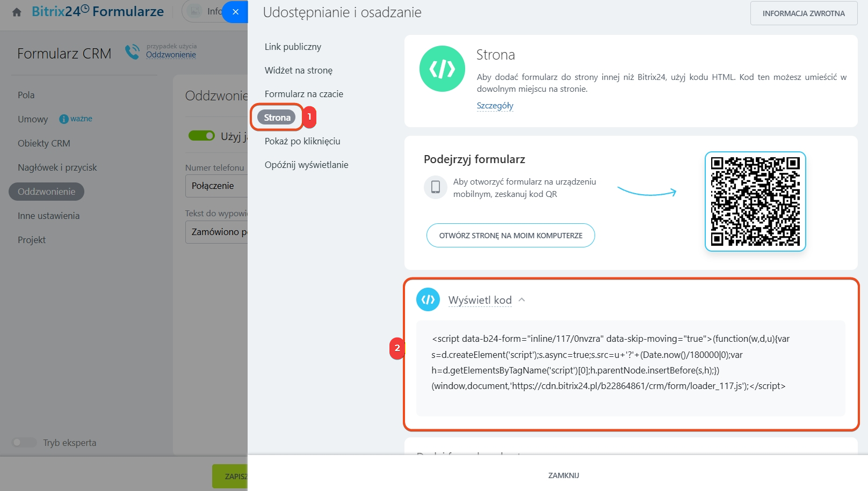Click the Informacja zwrotna button
Screen dimensions: 868x491
point(804,13)
